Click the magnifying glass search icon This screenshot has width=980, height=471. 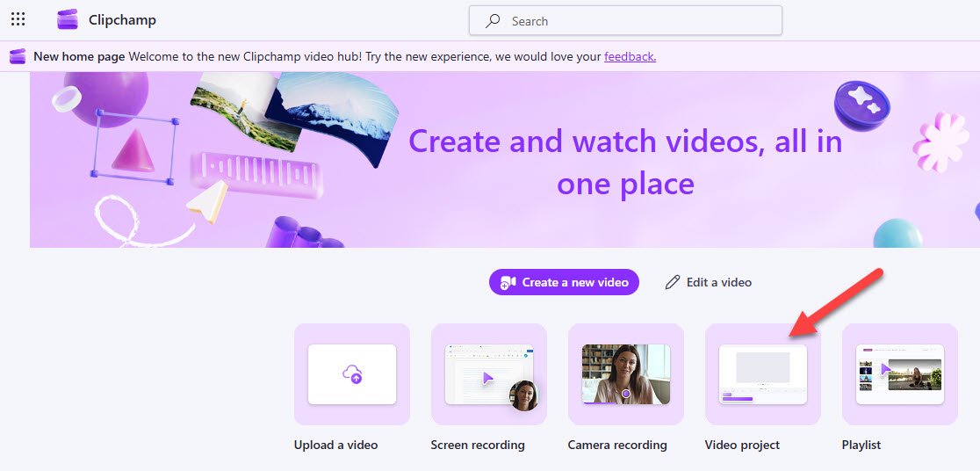pyautogui.click(x=494, y=20)
